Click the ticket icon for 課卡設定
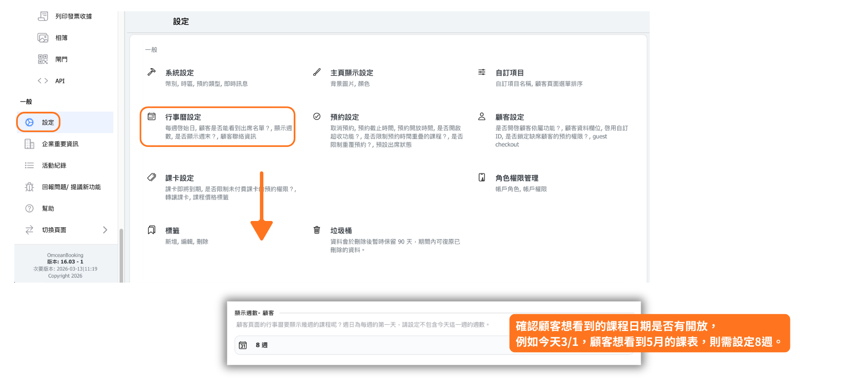 (x=151, y=177)
